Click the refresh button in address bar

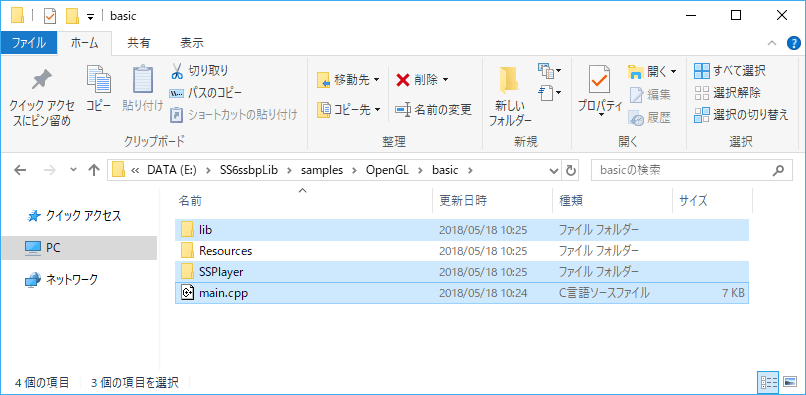[x=570, y=170]
